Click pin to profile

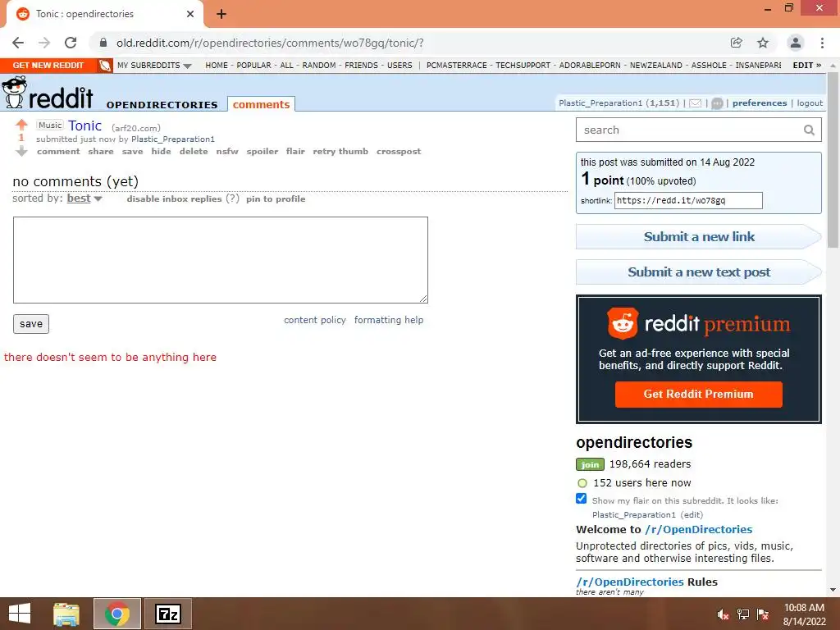[276, 199]
